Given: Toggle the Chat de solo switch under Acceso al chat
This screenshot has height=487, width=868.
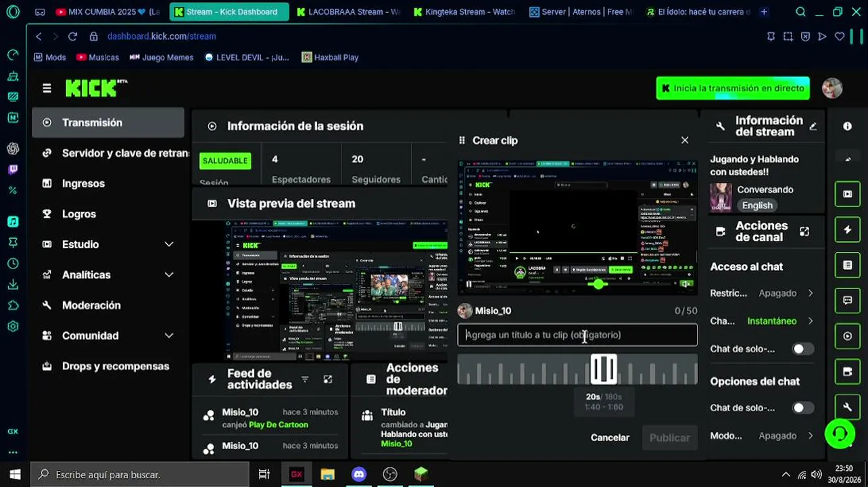Looking at the screenshot, I should [803, 349].
